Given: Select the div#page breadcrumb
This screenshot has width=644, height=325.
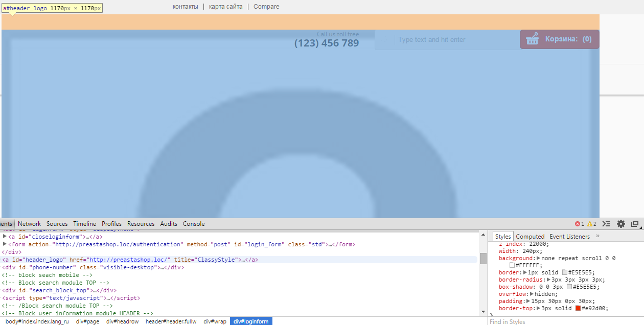Looking at the screenshot, I should pos(87,321).
